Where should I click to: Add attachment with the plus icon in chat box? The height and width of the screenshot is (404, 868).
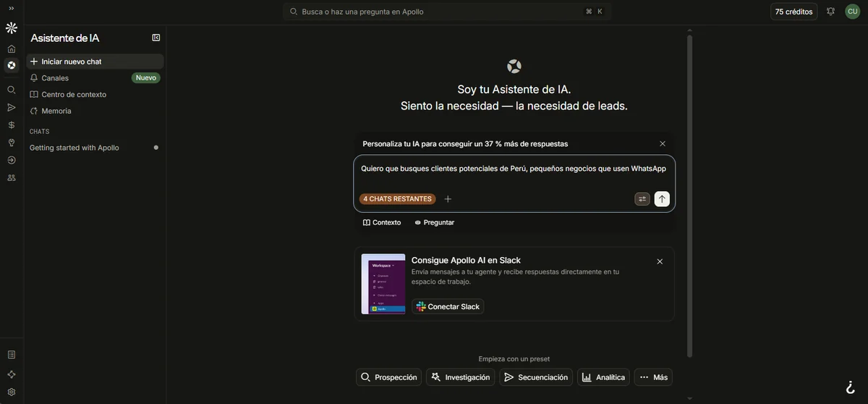tap(448, 199)
